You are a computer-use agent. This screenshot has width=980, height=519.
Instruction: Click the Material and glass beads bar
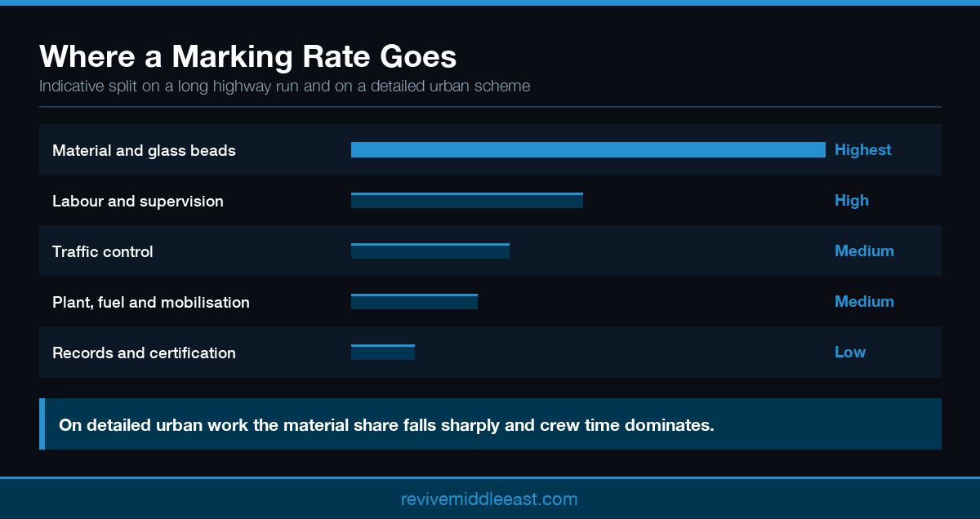coord(588,149)
